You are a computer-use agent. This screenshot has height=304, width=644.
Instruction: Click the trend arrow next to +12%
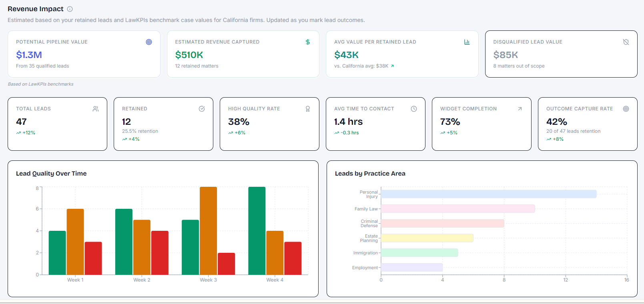coord(18,133)
